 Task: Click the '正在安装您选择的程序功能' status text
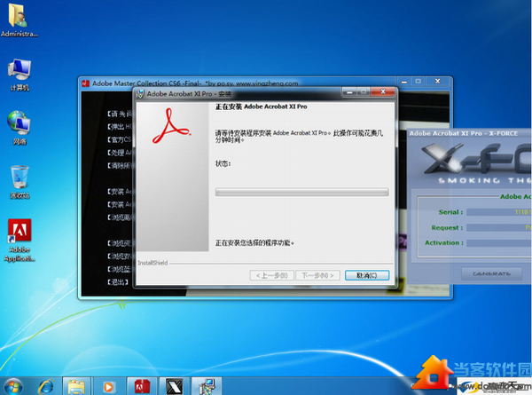pyautogui.click(x=254, y=243)
